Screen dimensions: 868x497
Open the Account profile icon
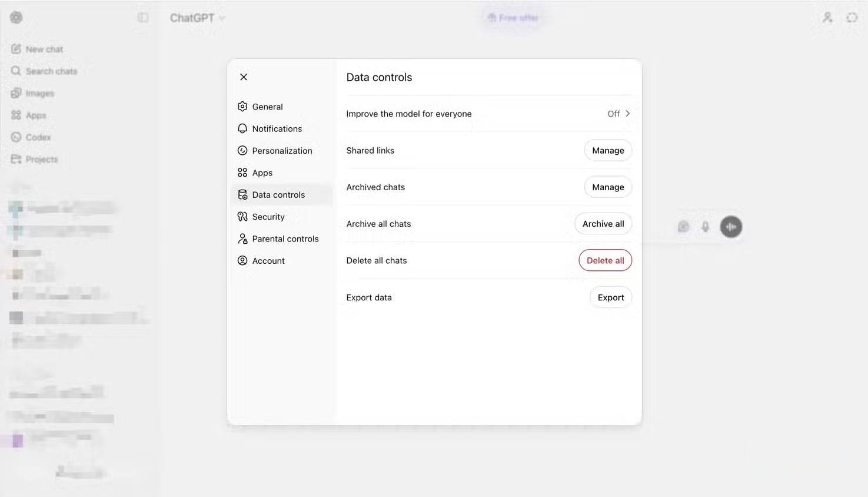242,260
